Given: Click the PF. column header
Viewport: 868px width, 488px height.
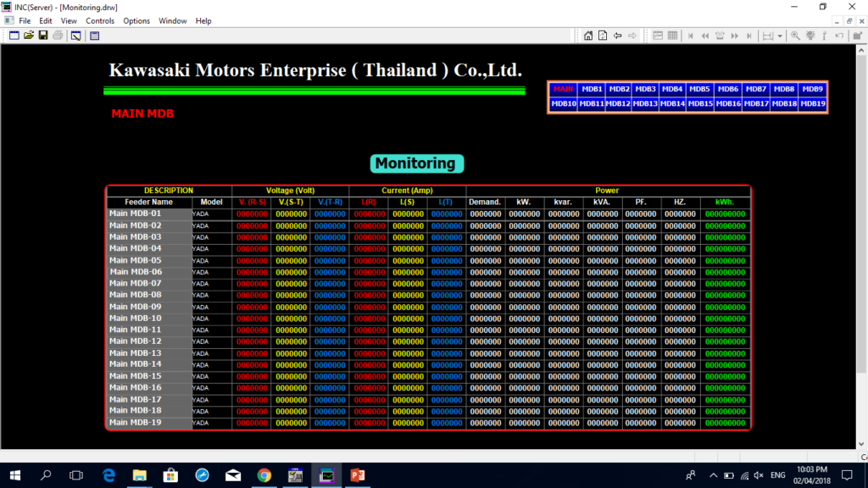Looking at the screenshot, I should coord(641,202).
